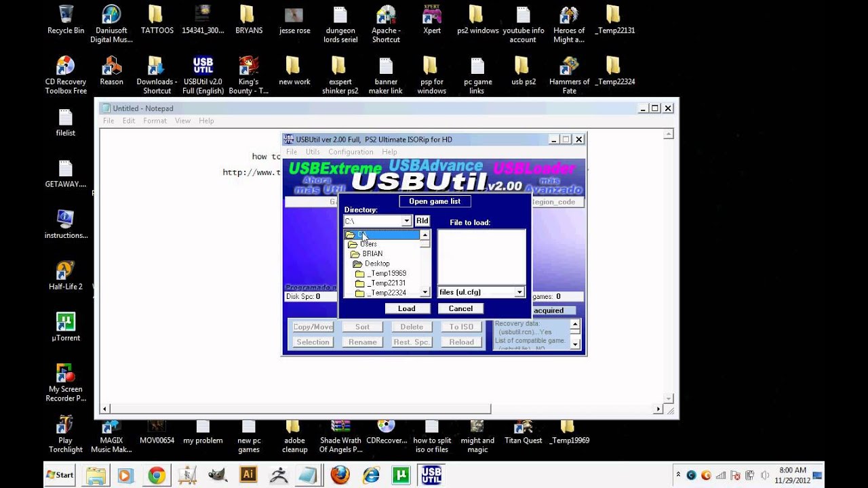Open the Reason desktop shortcut
Screen dimensions: 868x488
click(111, 70)
